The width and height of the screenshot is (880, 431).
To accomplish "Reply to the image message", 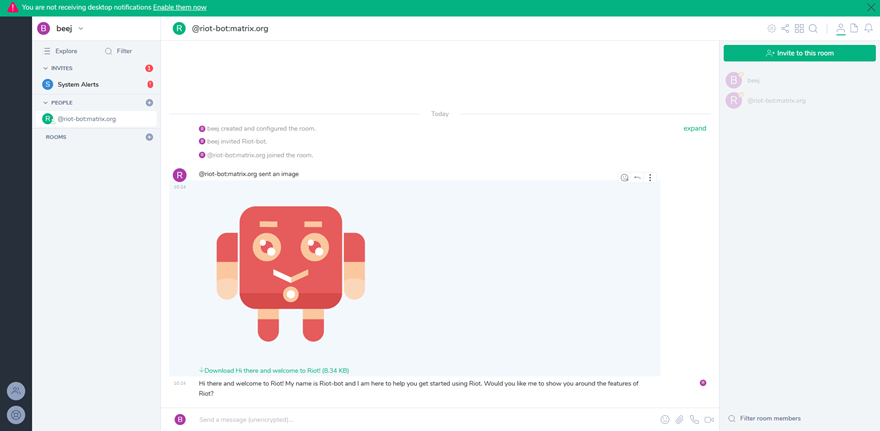I will coord(638,178).
